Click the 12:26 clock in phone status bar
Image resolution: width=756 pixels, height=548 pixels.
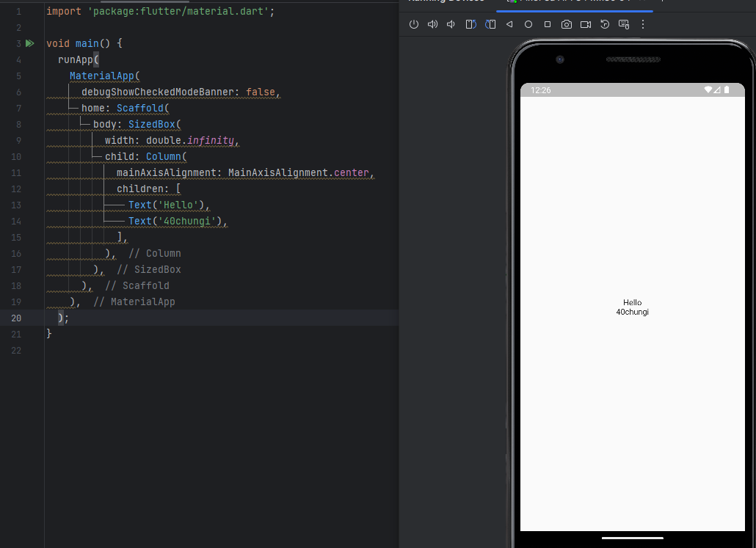540,90
